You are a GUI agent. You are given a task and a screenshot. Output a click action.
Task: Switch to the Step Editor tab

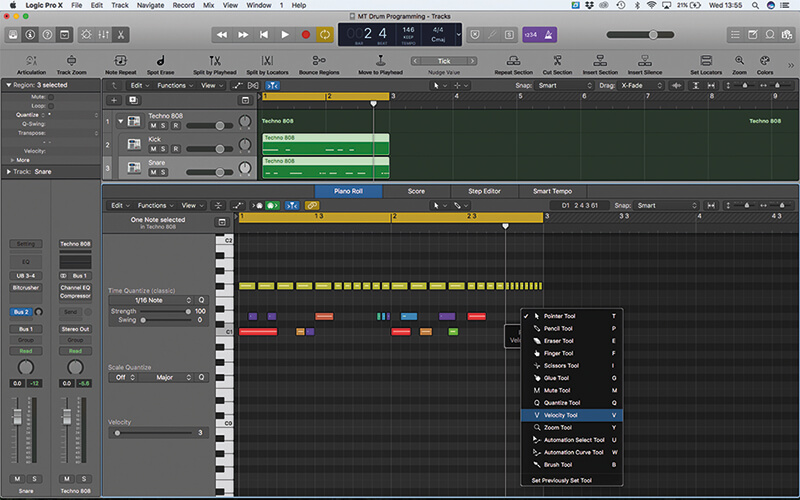pyautogui.click(x=484, y=191)
